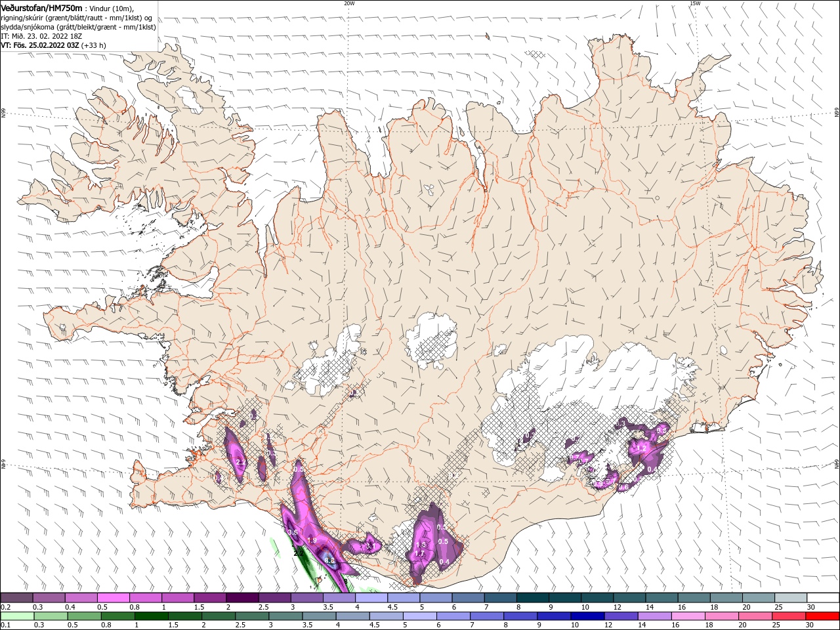
Task: Pick the pure red swatch ending the lower legend row
Action: 823,616
